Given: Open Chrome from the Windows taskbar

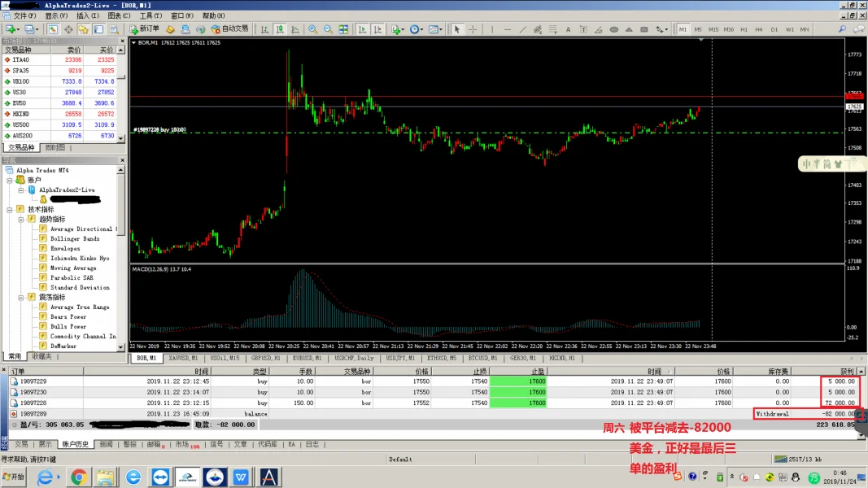Looking at the screenshot, I should [x=79, y=477].
